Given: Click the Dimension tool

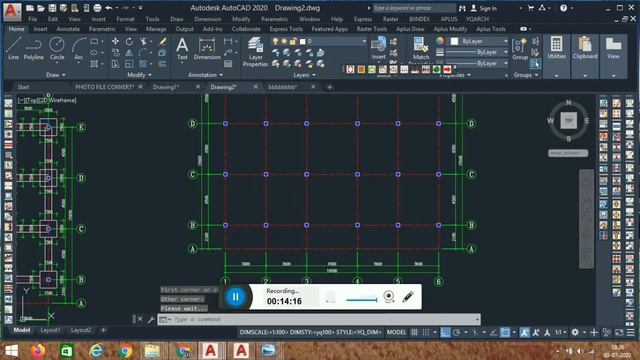Looking at the screenshot, I should [207, 48].
